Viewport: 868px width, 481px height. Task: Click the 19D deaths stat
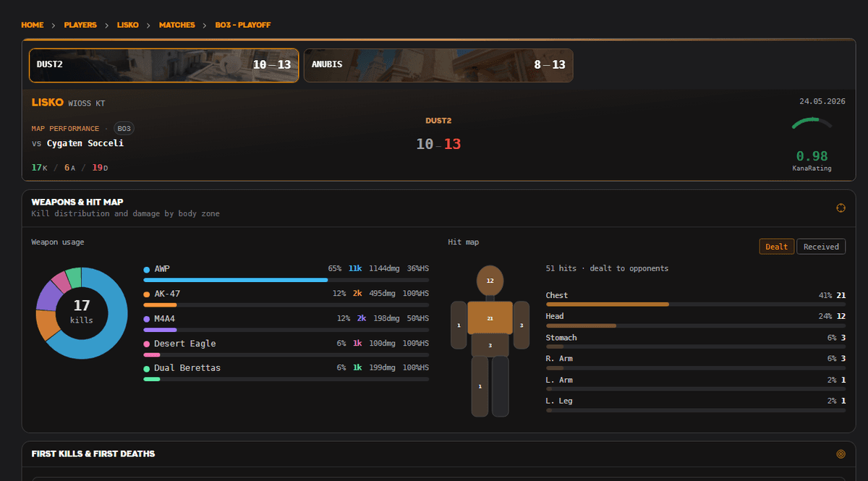(100, 167)
